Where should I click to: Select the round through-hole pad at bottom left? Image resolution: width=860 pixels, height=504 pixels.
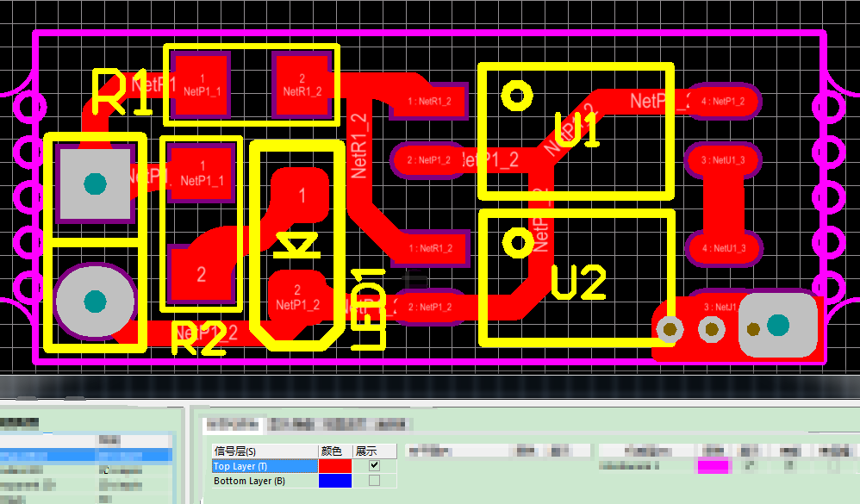point(95,301)
